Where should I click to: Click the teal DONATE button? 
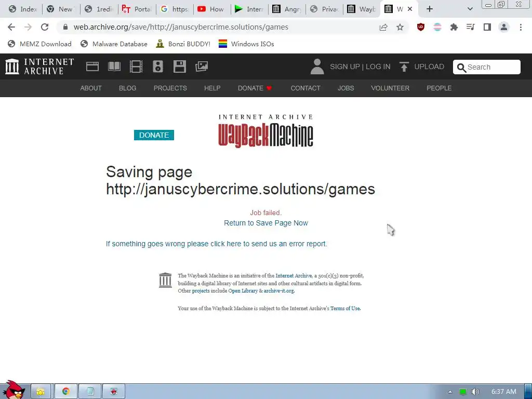pyautogui.click(x=154, y=135)
